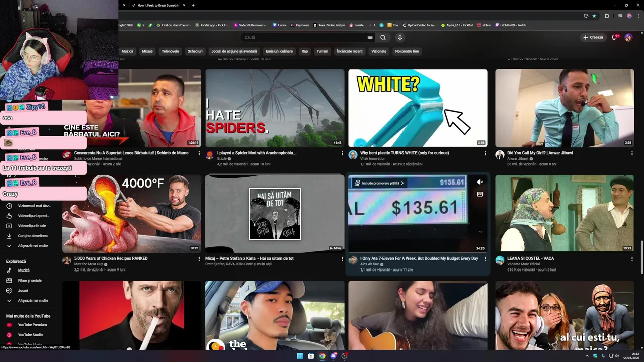The width and height of the screenshot is (644, 362).
Task: Open the 4000°F chicken thumbnail
Action: pyautogui.click(x=131, y=214)
